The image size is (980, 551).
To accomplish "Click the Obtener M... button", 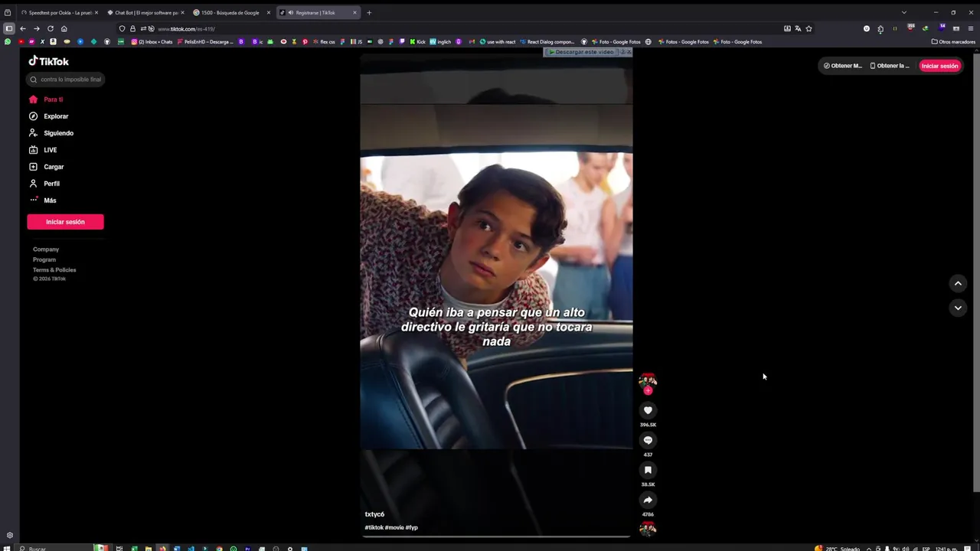I will [x=842, y=66].
